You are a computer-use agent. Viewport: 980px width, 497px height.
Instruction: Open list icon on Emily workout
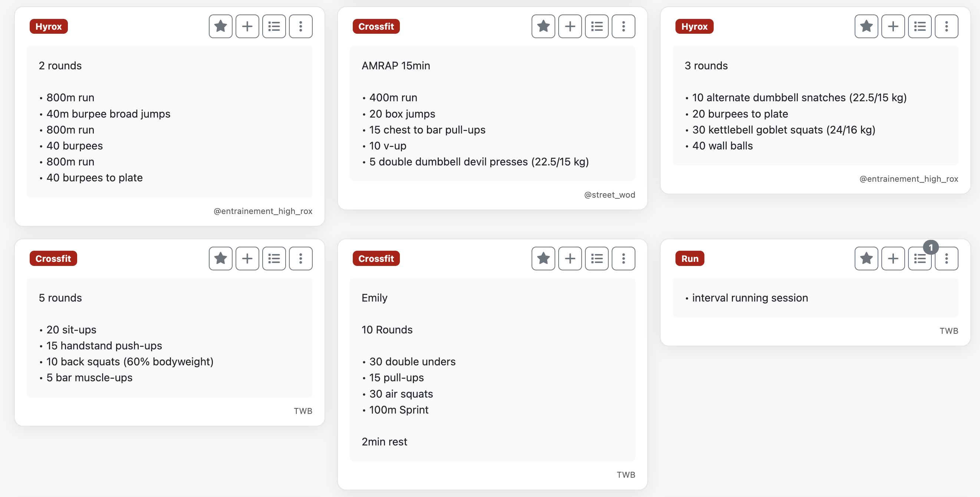click(596, 259)
